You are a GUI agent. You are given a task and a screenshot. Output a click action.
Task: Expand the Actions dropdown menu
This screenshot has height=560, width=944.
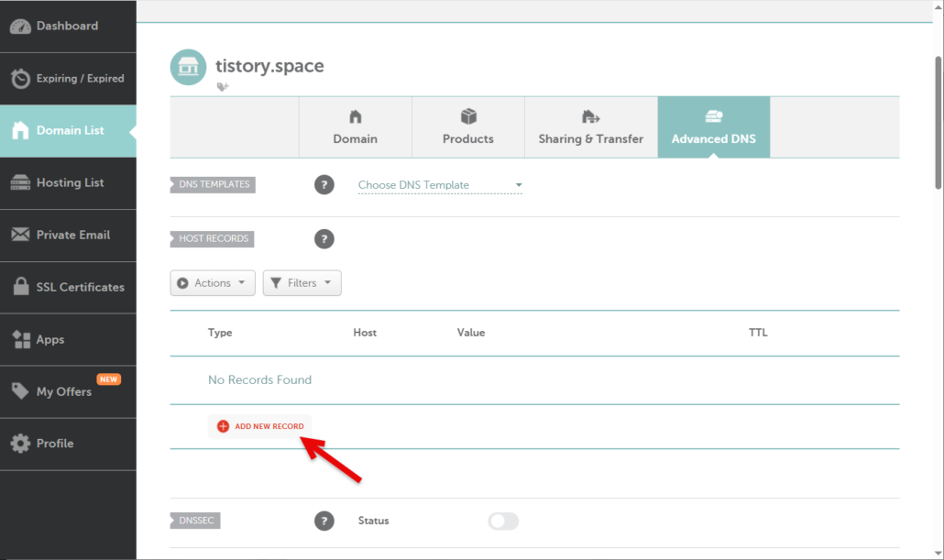coord(213,283)
